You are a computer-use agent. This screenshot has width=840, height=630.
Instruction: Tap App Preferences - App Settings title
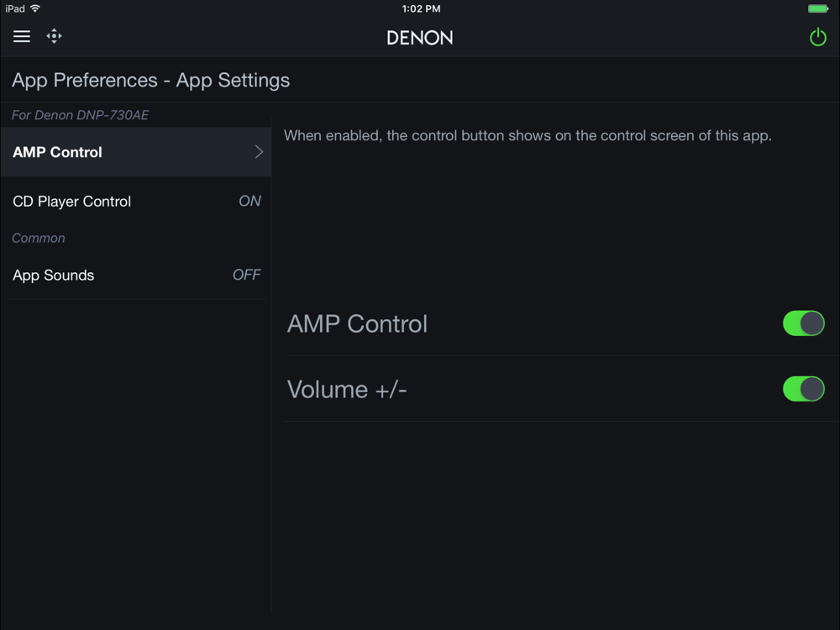[151, 81]
